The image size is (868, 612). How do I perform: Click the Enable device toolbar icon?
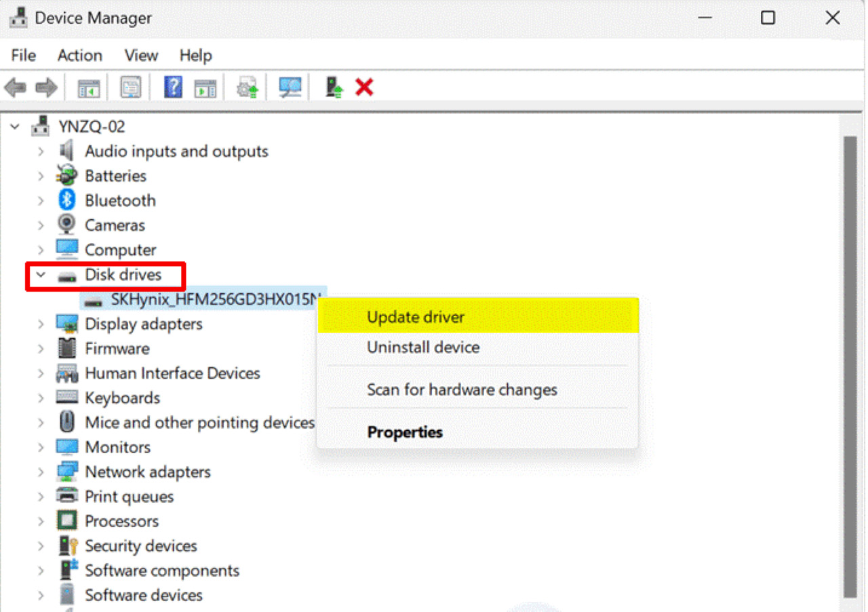(334, 88)
